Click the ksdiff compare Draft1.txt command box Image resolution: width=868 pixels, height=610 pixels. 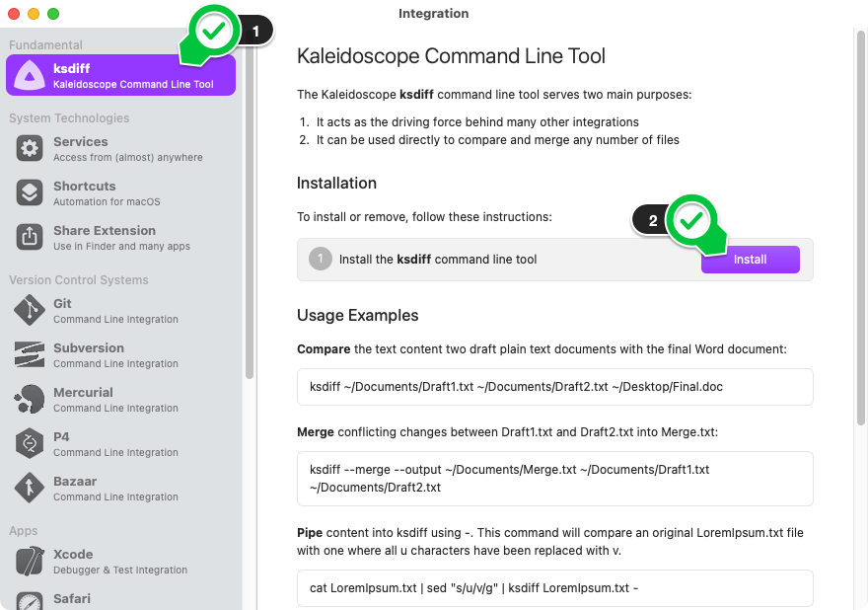pos(554,387)
